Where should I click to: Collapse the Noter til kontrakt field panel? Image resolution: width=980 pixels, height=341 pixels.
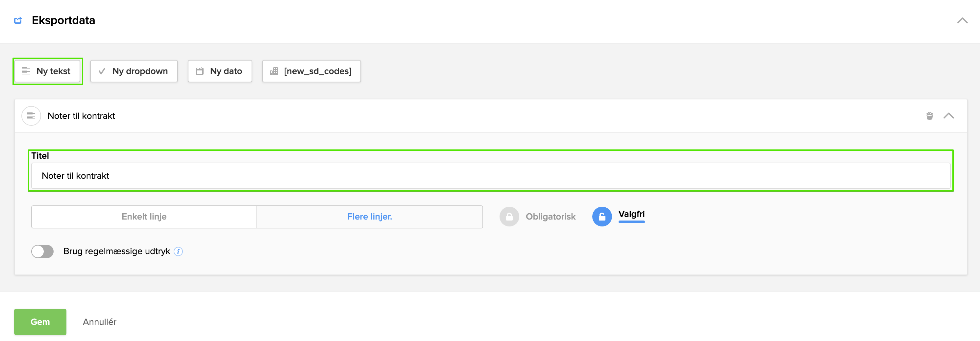(948, 116)
